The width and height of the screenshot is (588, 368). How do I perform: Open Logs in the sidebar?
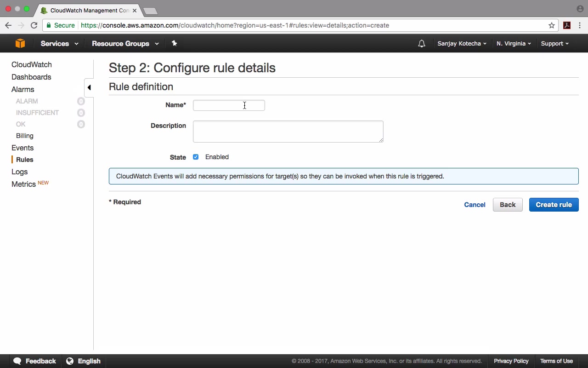tap(20, 172)
